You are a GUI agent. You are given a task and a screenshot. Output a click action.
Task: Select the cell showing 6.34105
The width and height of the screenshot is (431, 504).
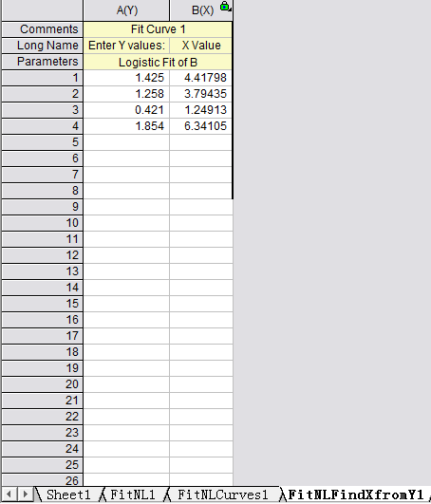click(201, 126)
